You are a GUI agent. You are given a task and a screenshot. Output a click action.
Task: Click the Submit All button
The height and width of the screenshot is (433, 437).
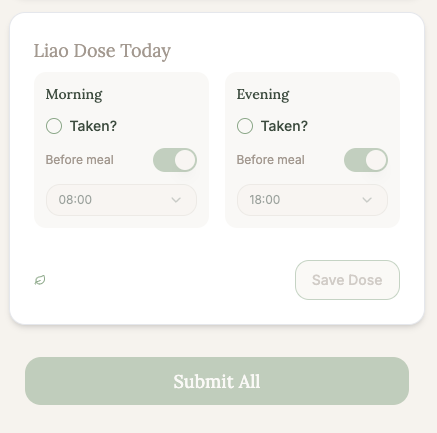click(217, 381)
